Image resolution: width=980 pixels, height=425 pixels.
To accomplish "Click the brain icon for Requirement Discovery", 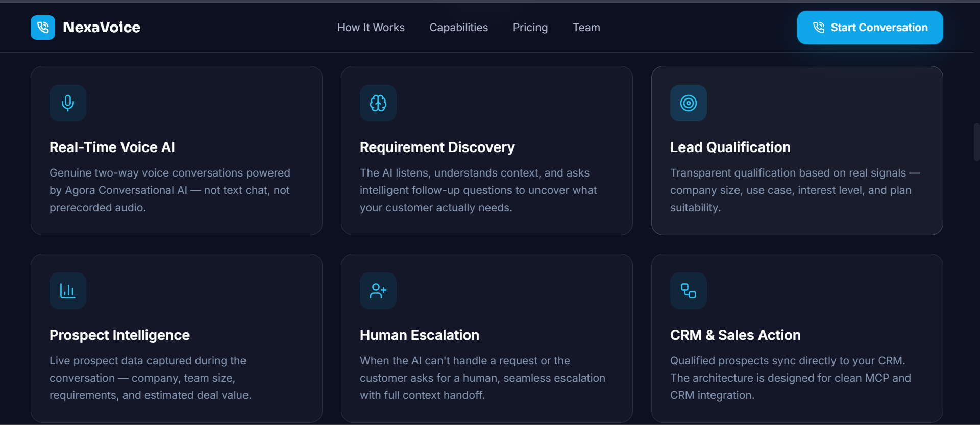I will coord(378,103).
